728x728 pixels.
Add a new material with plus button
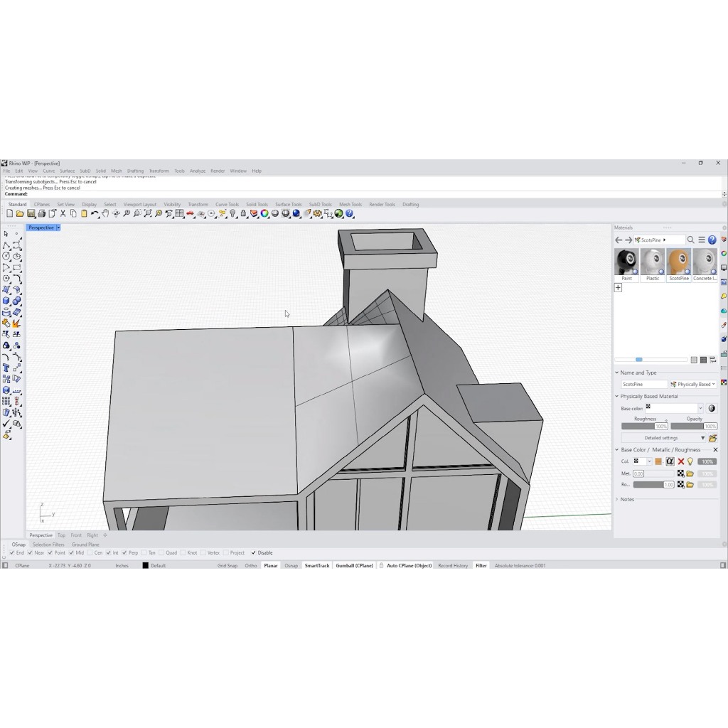(x=618, y=288)
